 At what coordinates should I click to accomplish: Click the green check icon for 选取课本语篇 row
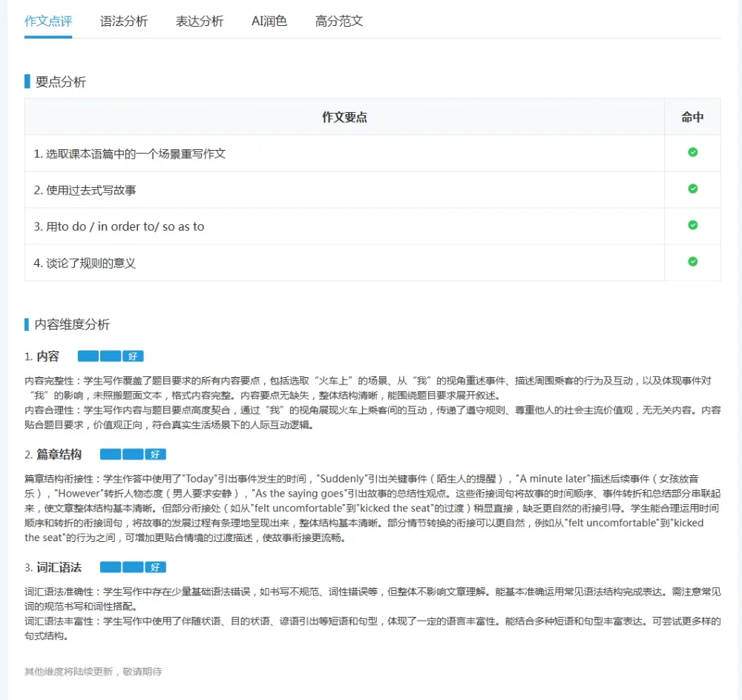(x=692, y=152)
